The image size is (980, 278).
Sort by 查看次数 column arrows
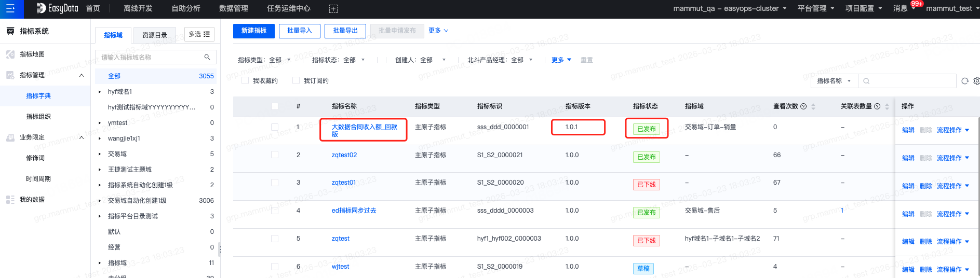click(813, 106)
